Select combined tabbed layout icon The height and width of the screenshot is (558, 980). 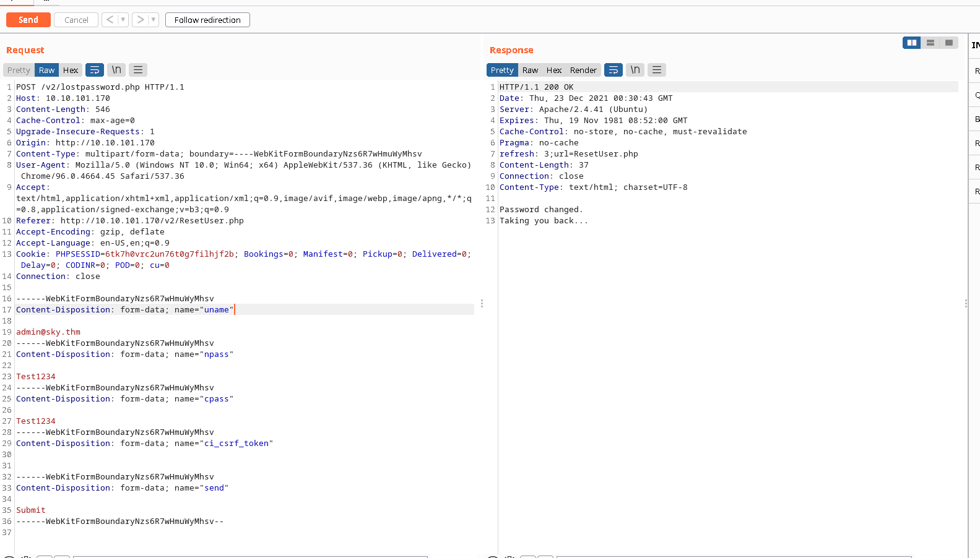coord(948,43)
